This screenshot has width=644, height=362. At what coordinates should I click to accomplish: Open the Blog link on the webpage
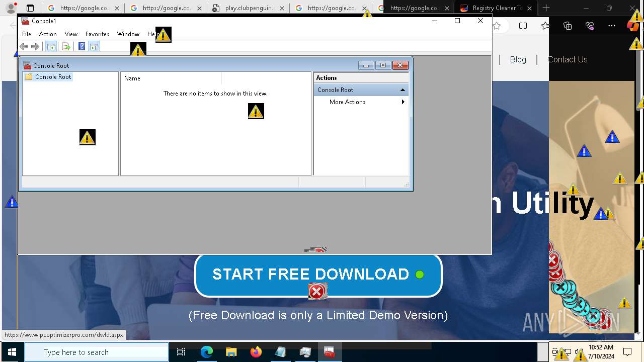(518, 59)
